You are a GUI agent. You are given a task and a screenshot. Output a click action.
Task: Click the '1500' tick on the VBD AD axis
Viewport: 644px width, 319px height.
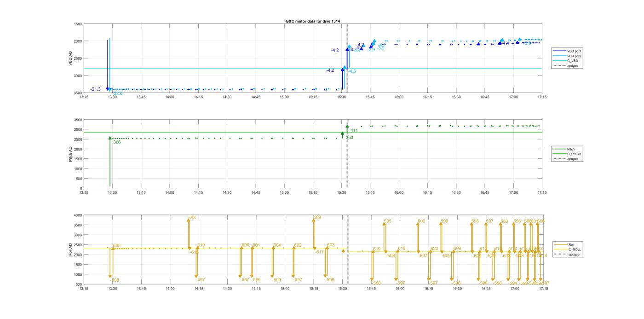pyautogui.click(x=77, y=24)
